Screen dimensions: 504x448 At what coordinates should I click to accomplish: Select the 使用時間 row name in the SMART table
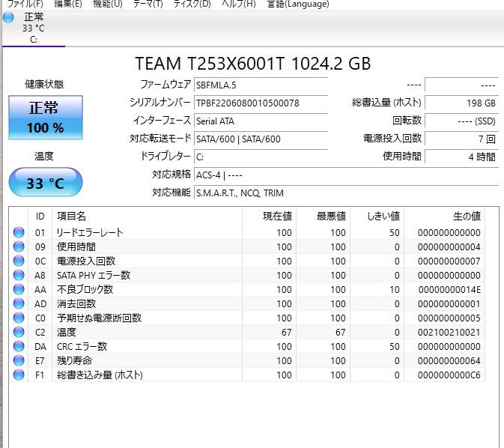point(76,246)
